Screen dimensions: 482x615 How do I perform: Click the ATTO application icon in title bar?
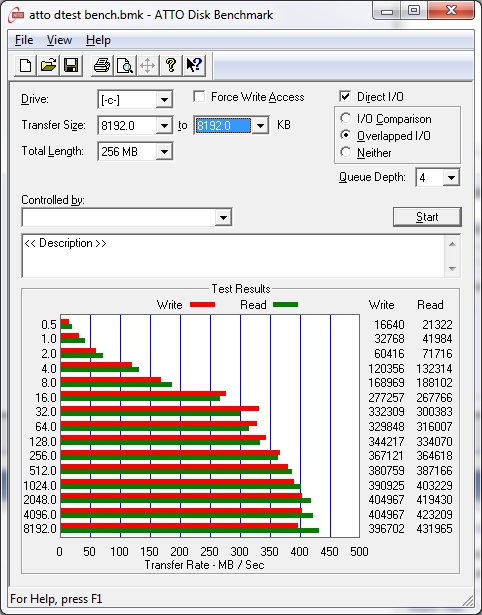click(x=17, y=15)
